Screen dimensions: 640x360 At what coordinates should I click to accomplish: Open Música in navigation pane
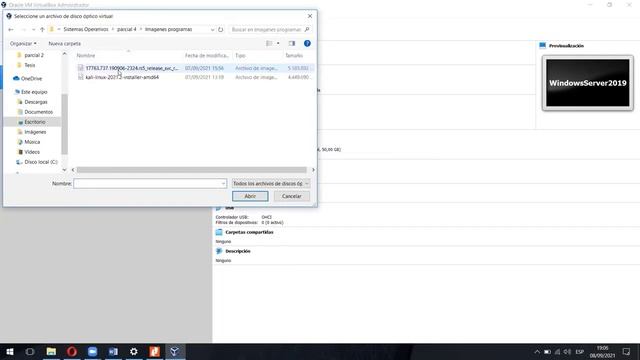(32, 142)
